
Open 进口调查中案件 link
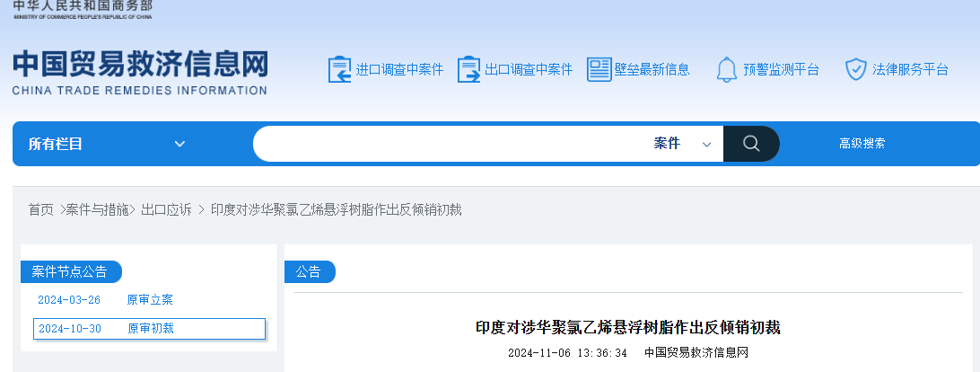tap(400, 69)
